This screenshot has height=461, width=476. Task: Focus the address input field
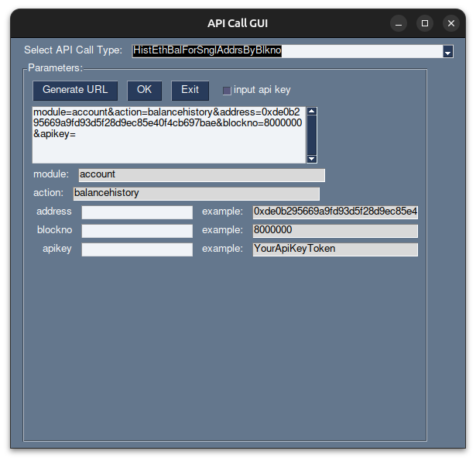pos(137,212)
